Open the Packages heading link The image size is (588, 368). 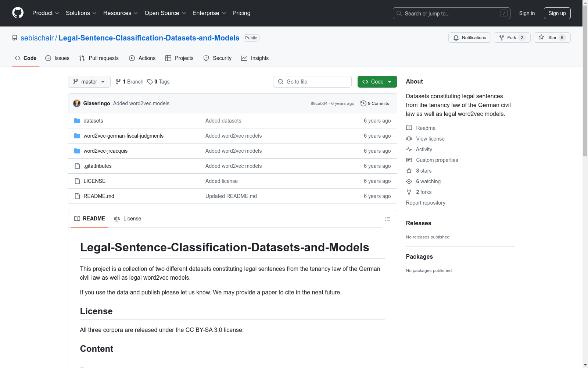click(x=419, y=256)
